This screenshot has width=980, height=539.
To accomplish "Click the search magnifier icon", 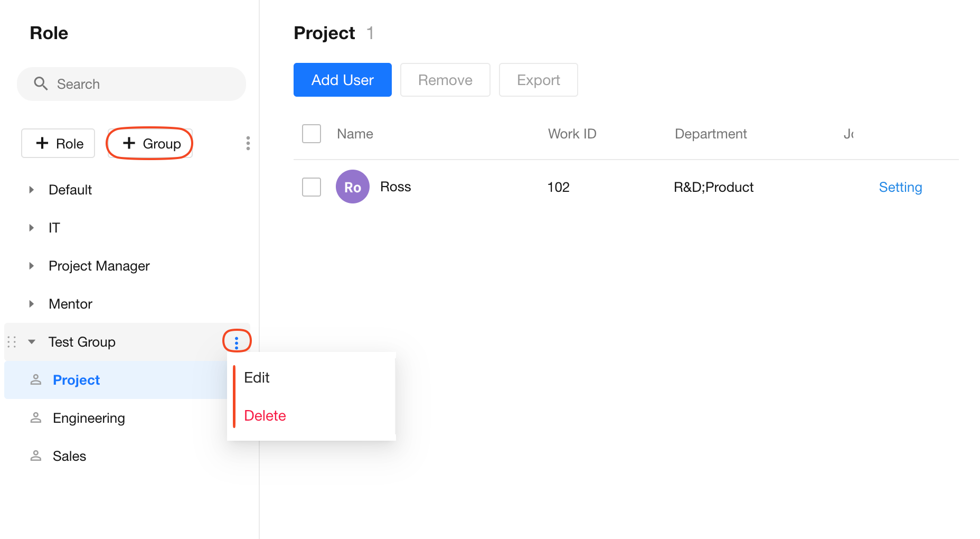I will (41, 83).
